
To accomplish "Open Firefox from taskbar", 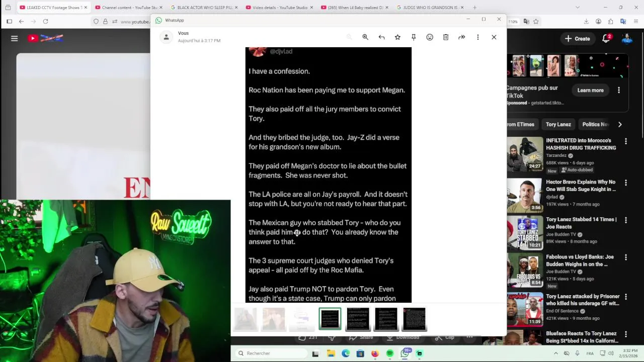I will (x=375, y=353).
